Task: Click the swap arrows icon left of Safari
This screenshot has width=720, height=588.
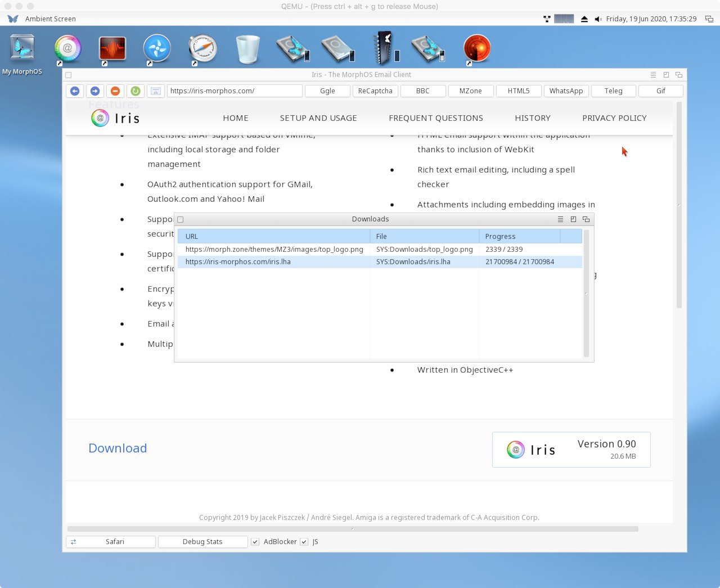Action: pyautogui.click(x=73, y=542)
